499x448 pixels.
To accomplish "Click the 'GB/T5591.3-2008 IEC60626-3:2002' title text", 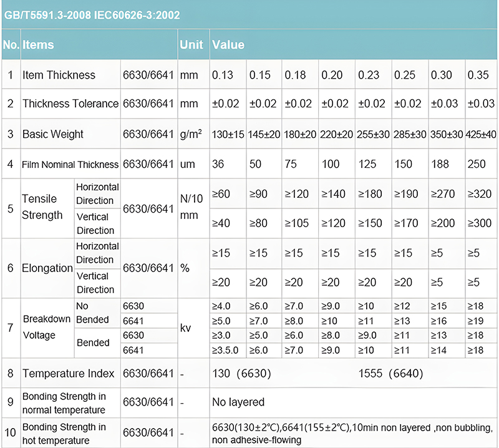I will [92, 15].
